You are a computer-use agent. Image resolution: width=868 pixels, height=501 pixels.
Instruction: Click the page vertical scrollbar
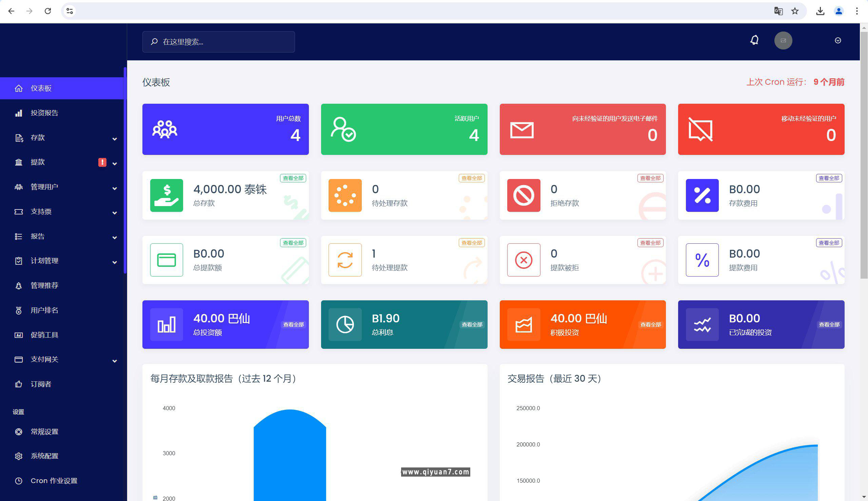864,155
